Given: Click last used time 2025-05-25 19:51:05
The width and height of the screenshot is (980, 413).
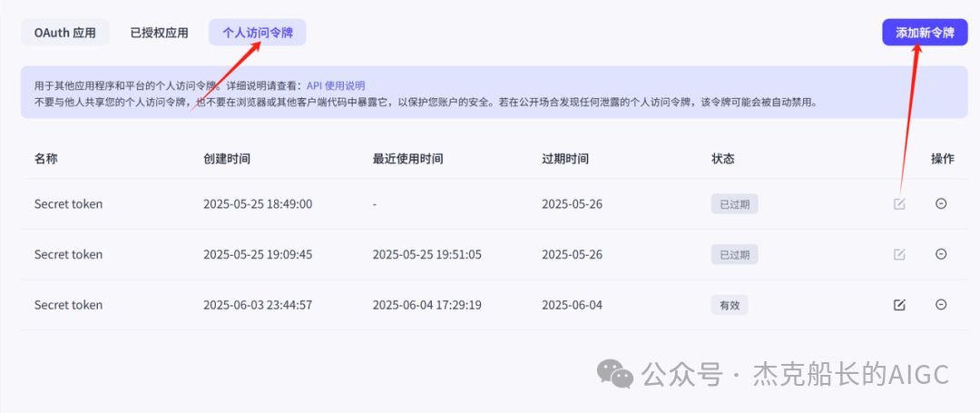Looking at the screenshot, I should pyautogui.click(x=426, y=254).
